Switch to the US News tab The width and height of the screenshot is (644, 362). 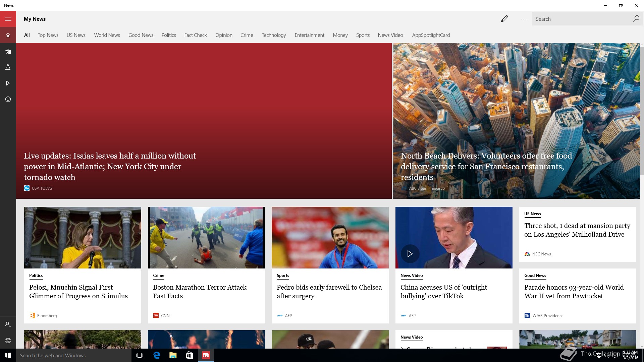click(x=76, y=35)
